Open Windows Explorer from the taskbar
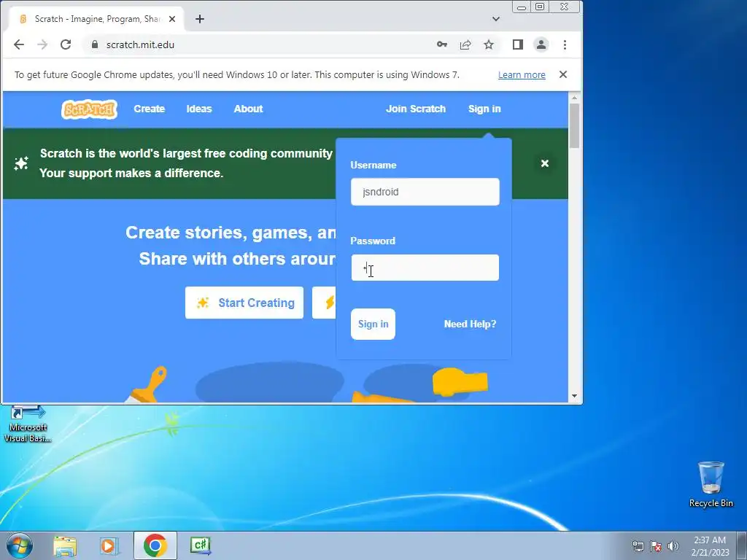The width and height of the screenshot is (747, 560). click(65, 546)
